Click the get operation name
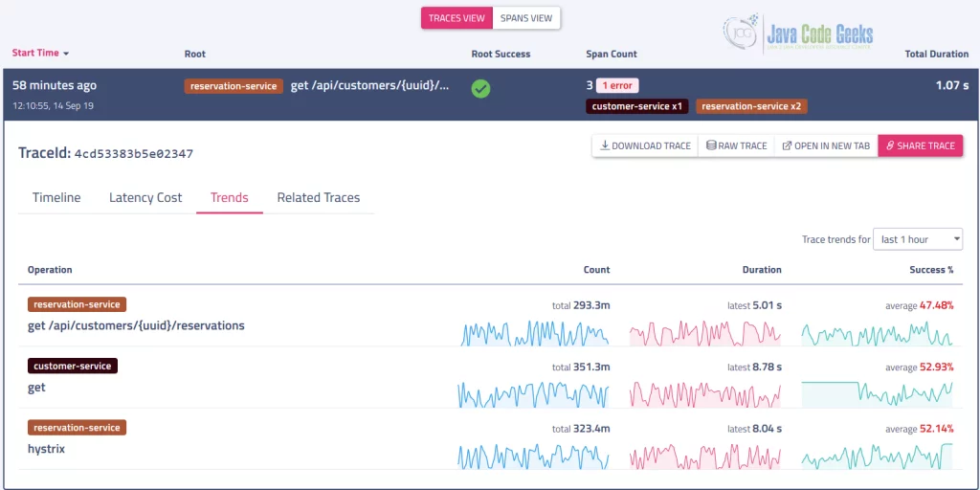Screen dimensions: 980x490 click(37, 388)
